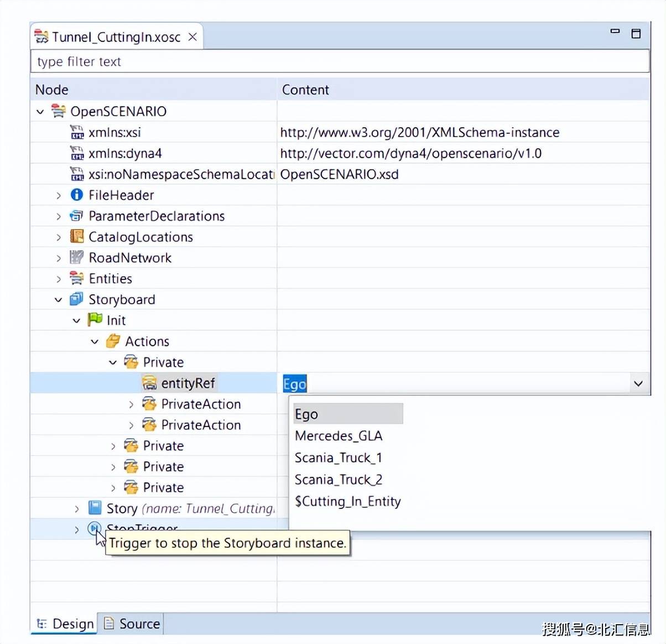The width and height of the screenshot is (666, 644).
Task: Click the Storyboard node icon
Action: tap(76, 299)
